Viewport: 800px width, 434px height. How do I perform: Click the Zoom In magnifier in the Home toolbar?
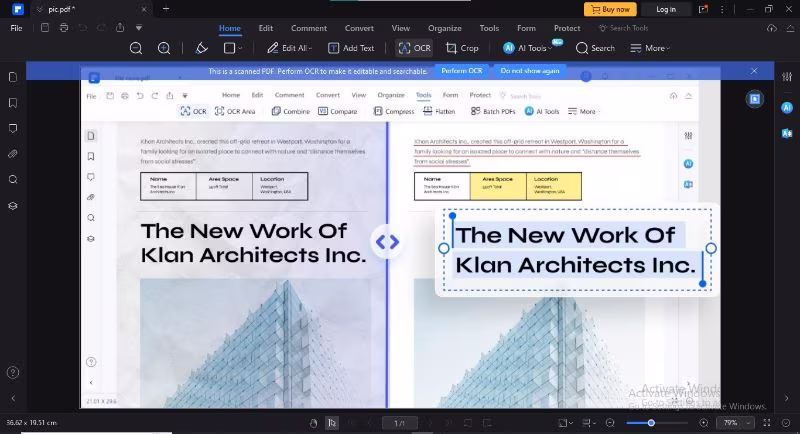tap(164, 48)
